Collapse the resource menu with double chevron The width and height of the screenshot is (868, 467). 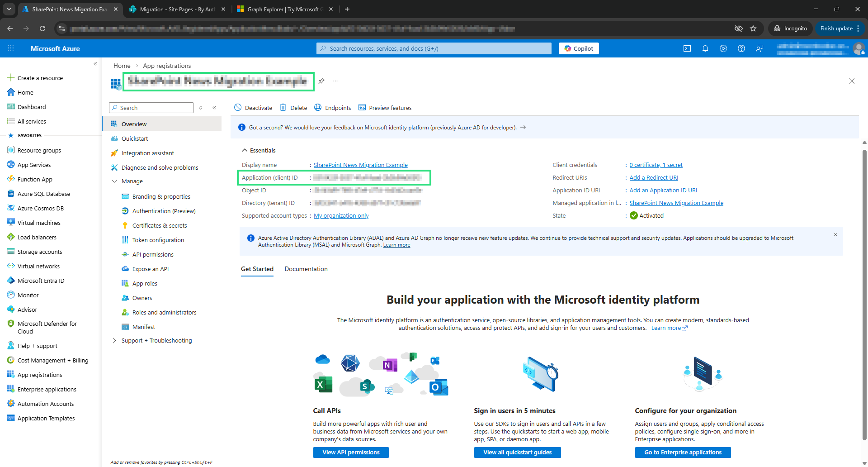pyautogui.click(x=214, y=108)
